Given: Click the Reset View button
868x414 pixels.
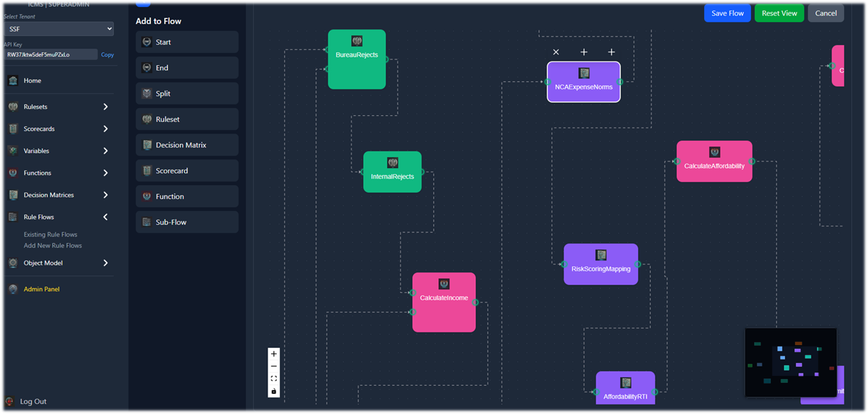Looking at the screenshot, I should point(779,13).
